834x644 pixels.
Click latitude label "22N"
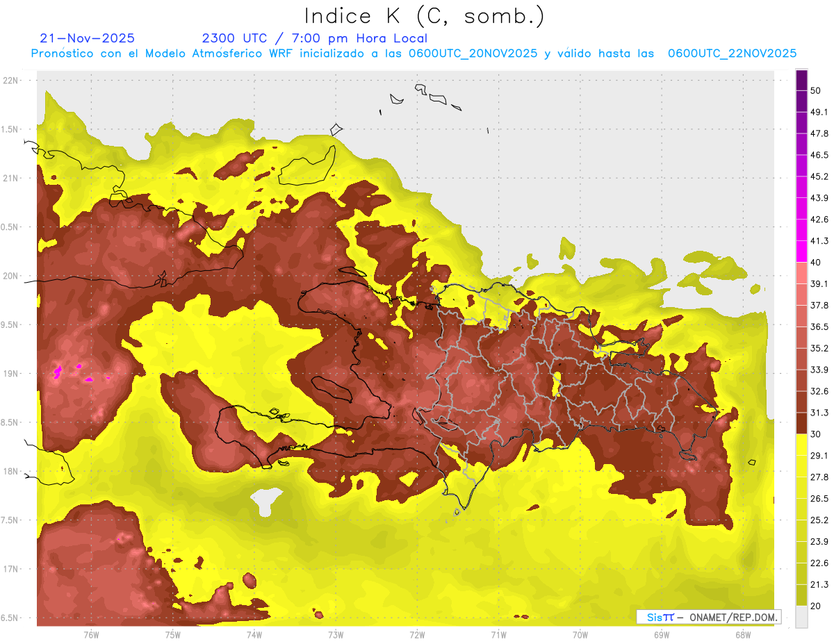(11, 81)
